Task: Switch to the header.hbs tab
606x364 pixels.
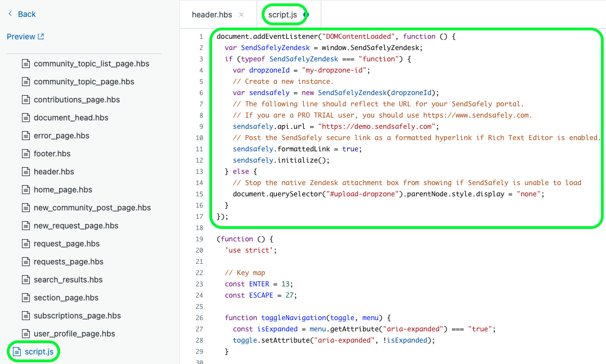Action: [212, 15]
